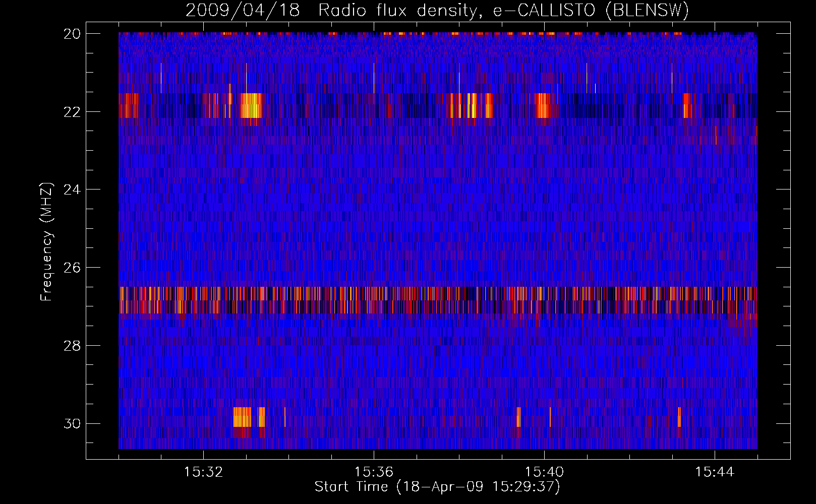This screenshot has width=816, height=504.
Task: Click the bright yellow burst at 22 MHz near 15:33
Action: (251, 105)
